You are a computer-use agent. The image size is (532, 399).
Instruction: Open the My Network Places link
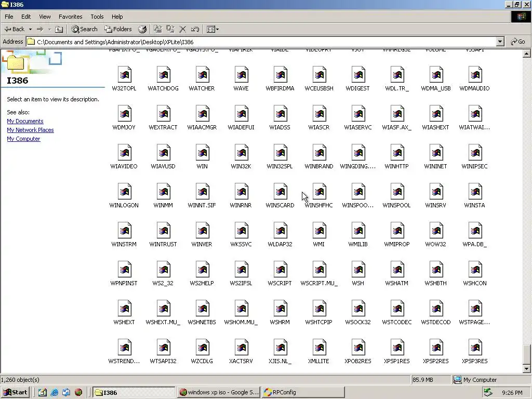coord(30,130)
